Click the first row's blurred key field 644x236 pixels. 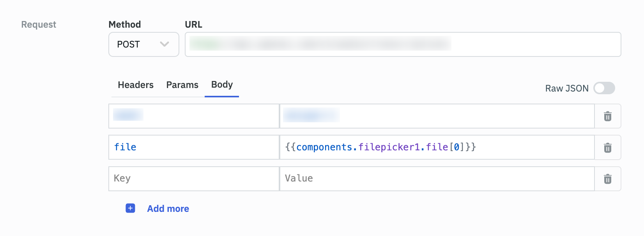tap(194, 116)
